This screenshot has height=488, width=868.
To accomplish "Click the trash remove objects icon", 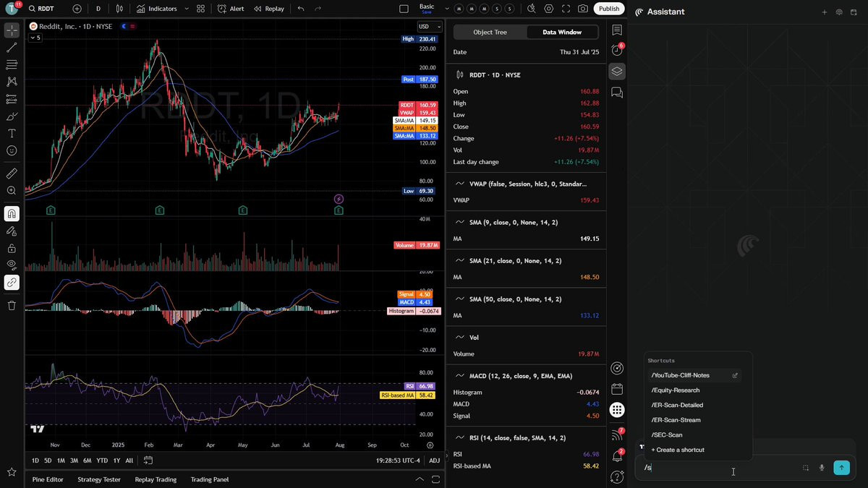I will coord(12,306).
